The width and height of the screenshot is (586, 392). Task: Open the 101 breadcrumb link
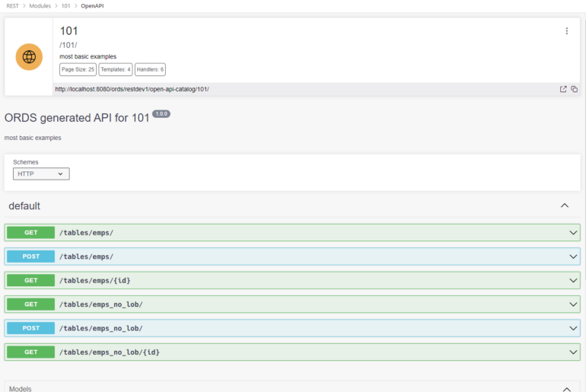pyautogui.click(x=65, y=6)
